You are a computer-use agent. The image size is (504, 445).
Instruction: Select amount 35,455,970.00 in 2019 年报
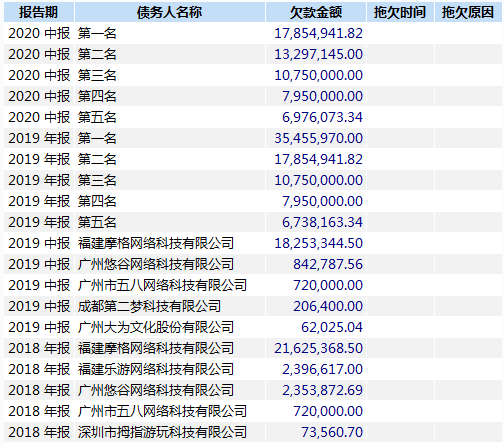(318, 138)
